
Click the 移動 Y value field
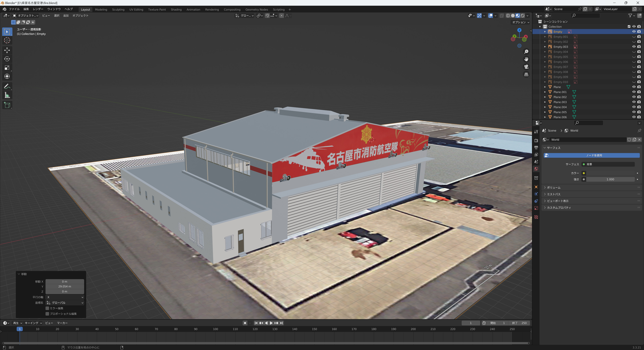pyautogui.click(x=65, y=286)
